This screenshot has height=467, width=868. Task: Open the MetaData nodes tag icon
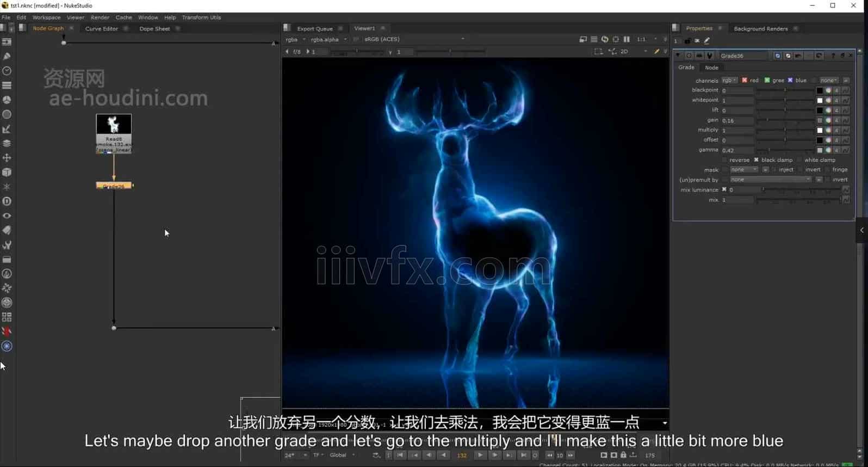(7, 230)
